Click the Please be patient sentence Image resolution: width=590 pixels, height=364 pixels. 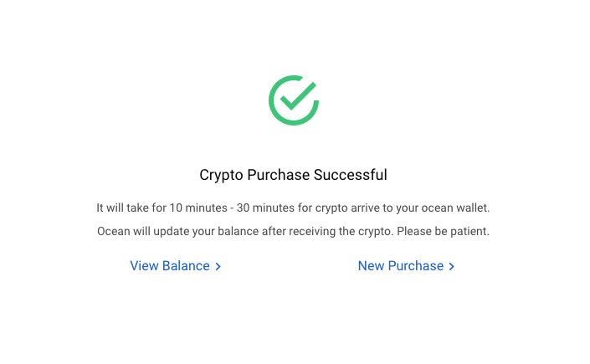(x=443, y=231)
